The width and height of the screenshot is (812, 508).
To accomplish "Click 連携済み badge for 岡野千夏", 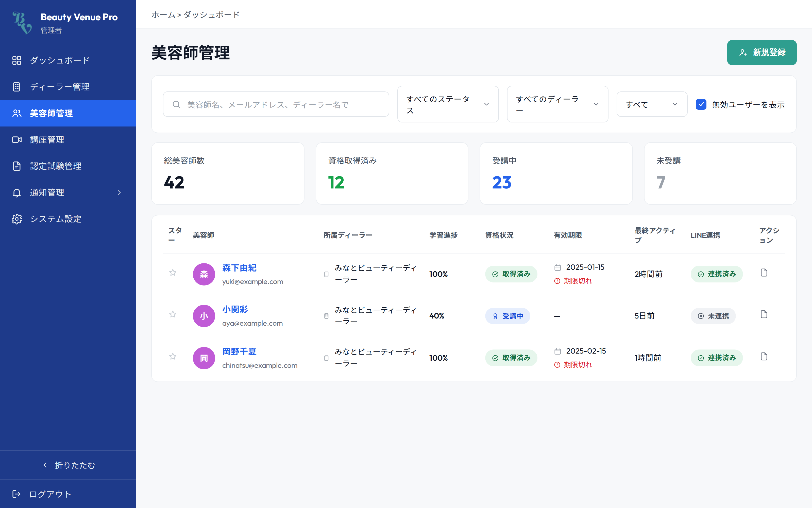I will pyautogui.click(x=717, y=358).
